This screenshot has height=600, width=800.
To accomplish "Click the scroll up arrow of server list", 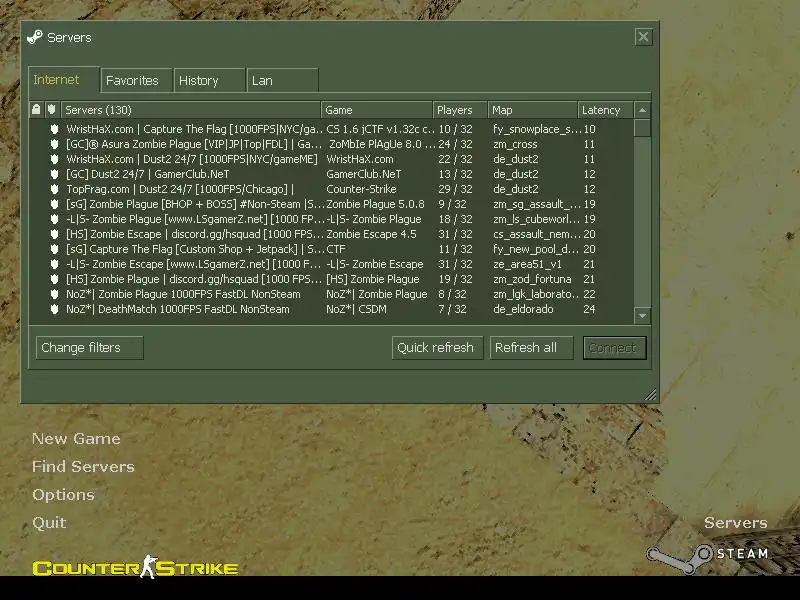I will click(642, 110).
